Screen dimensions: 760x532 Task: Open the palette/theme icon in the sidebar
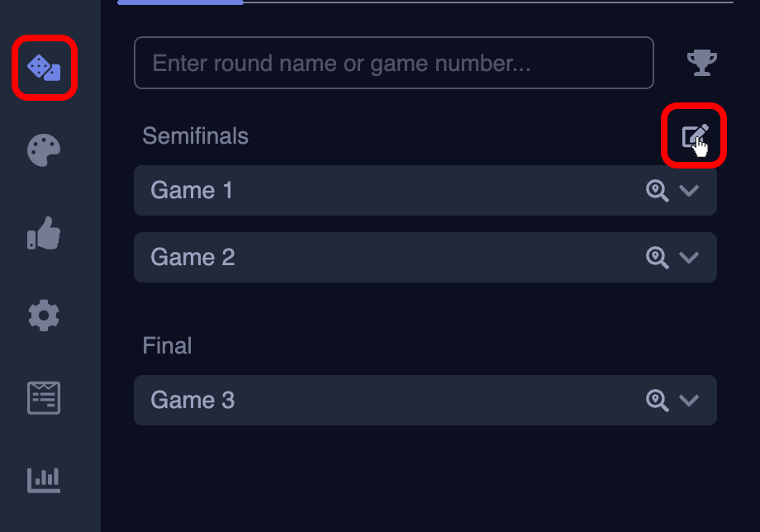[x=43, y=150]
